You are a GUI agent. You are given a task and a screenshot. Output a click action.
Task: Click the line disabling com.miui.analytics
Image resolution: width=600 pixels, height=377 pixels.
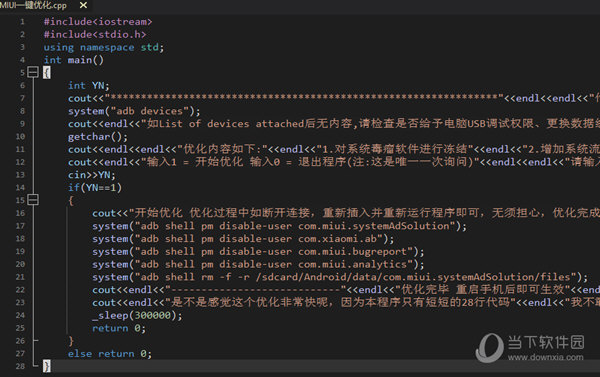coord(258,264)
